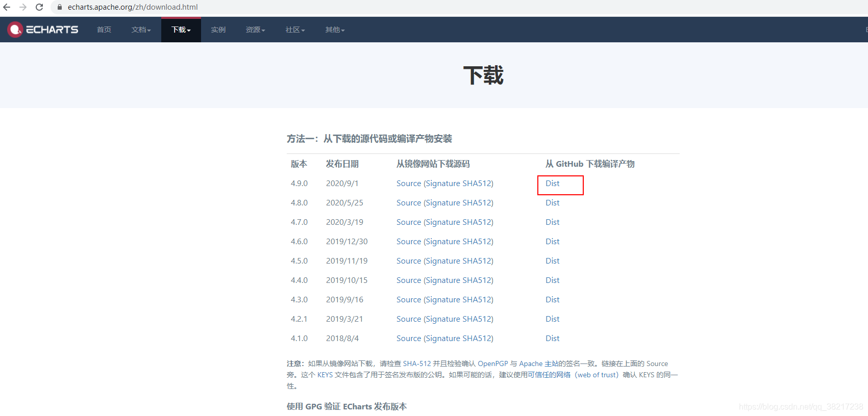This screenshot has width=868, height=416.
Task: Download Dist for version 4.8.0
Action: coord(552,203)
